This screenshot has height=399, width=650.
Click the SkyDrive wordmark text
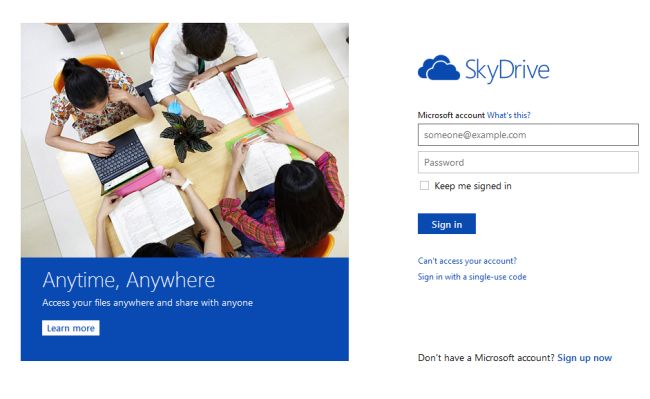(x=507, y=70)
